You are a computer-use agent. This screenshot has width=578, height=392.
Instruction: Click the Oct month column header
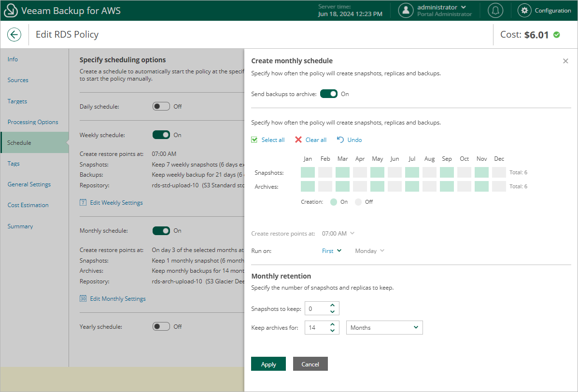coord(464,159)
